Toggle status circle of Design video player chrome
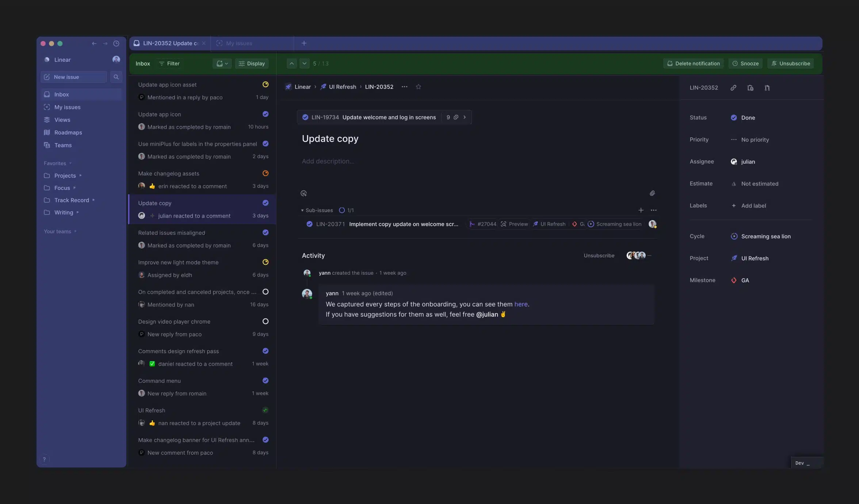The image size is (859, 504). click(266, 321)
